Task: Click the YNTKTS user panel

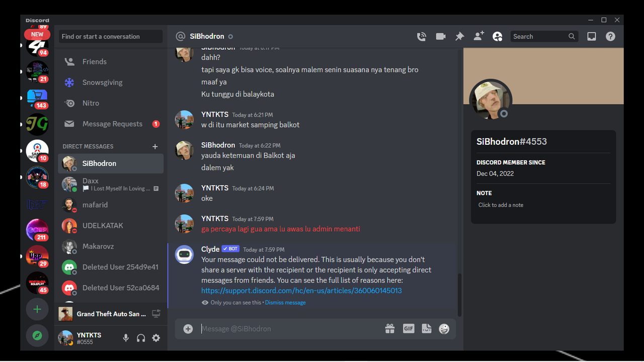Action: pyautogui.click(x=87, y=338)
